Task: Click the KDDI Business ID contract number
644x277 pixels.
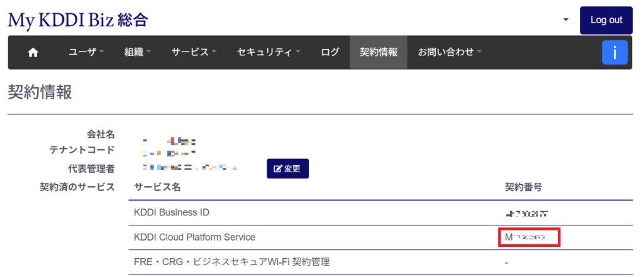Action: pyautogui.click(x=528, y=214)
